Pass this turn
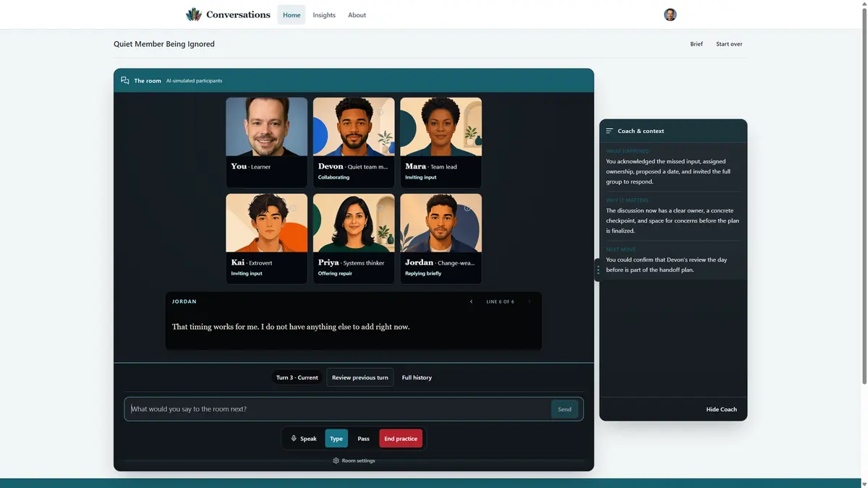The width and height of the screenshot is (868, 488). (364, 438)
